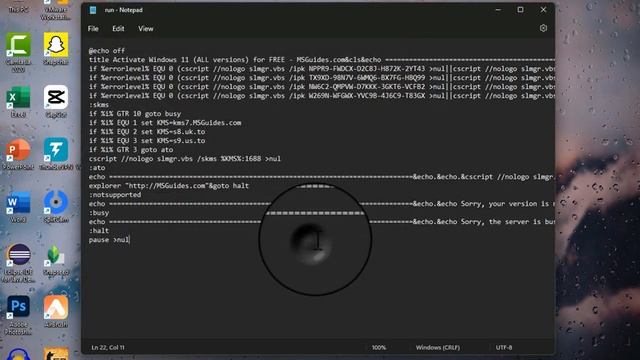Click the product key NPPR9-FWDCX-D2C8J-H872K-2YT43
The width and height of the screenshot is (640, 360).
coord(367,69)
